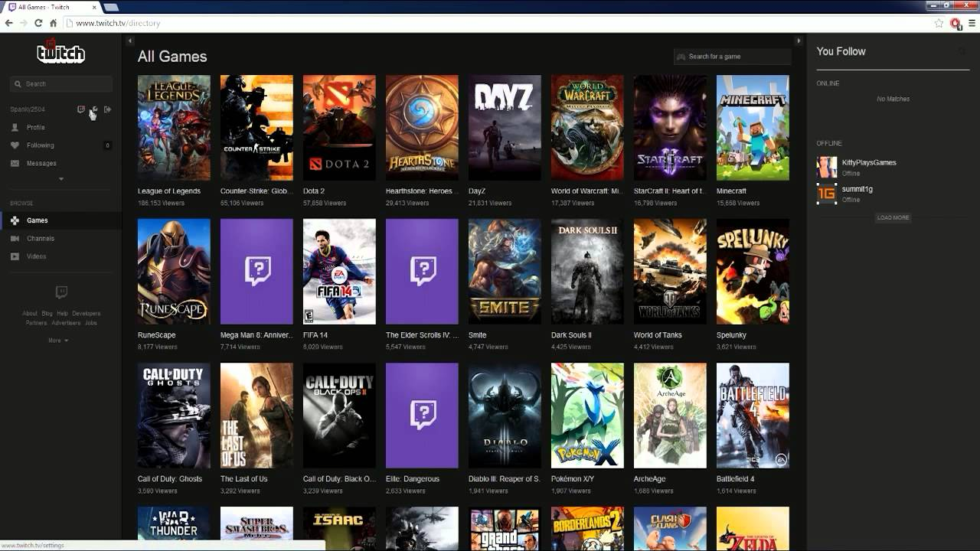980x551 pixels.
Task: Click the Glitch chat icon above footer links
Action: click(61, 292)
